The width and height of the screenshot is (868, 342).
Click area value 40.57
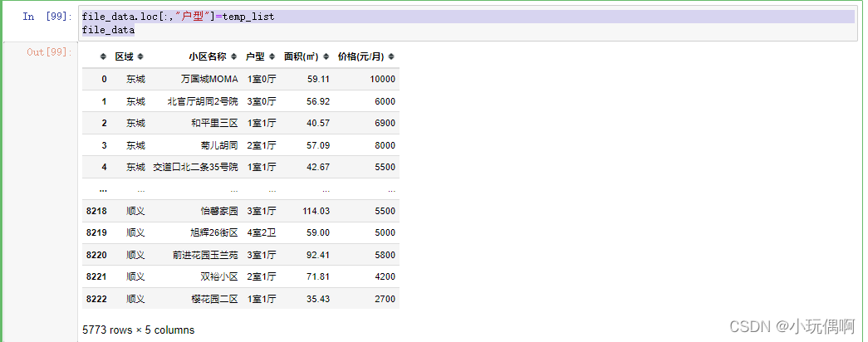tap(318, 123)
